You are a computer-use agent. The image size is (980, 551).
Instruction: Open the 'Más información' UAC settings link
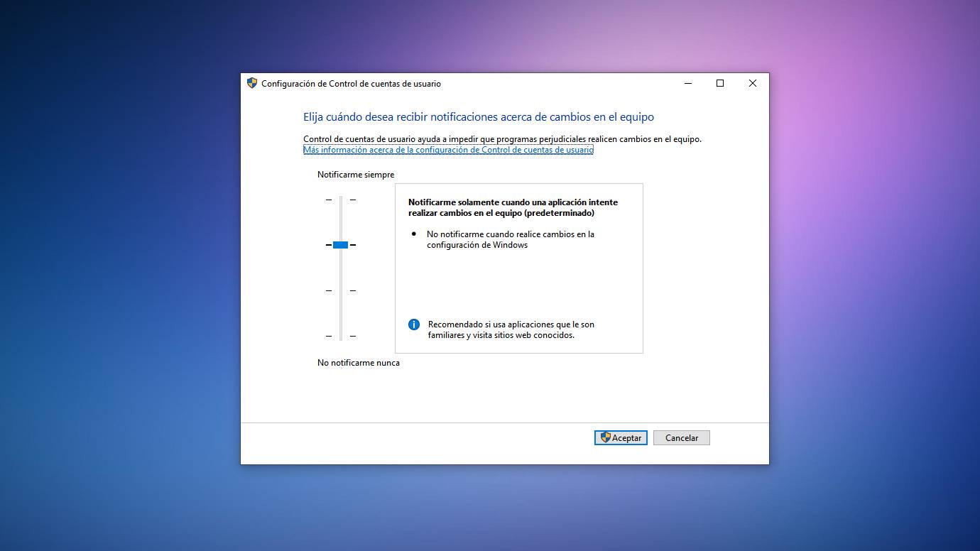447,150
